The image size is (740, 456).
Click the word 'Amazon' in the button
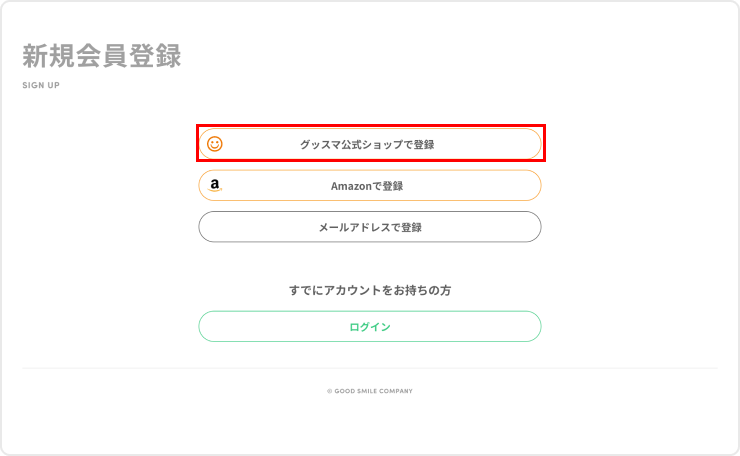pos(350,186)
